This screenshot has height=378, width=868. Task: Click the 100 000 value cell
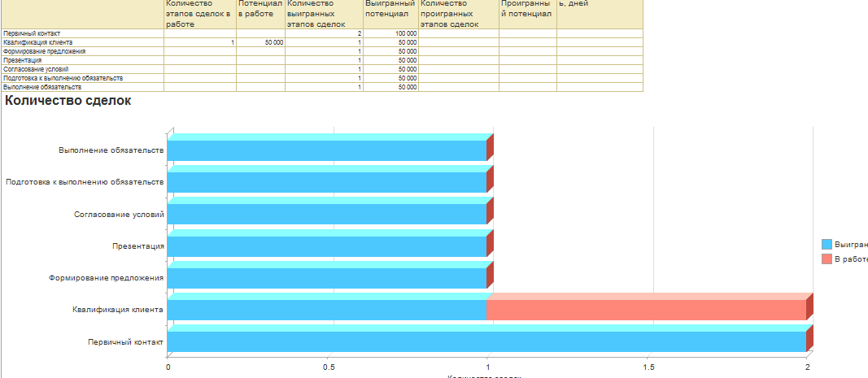391,33
